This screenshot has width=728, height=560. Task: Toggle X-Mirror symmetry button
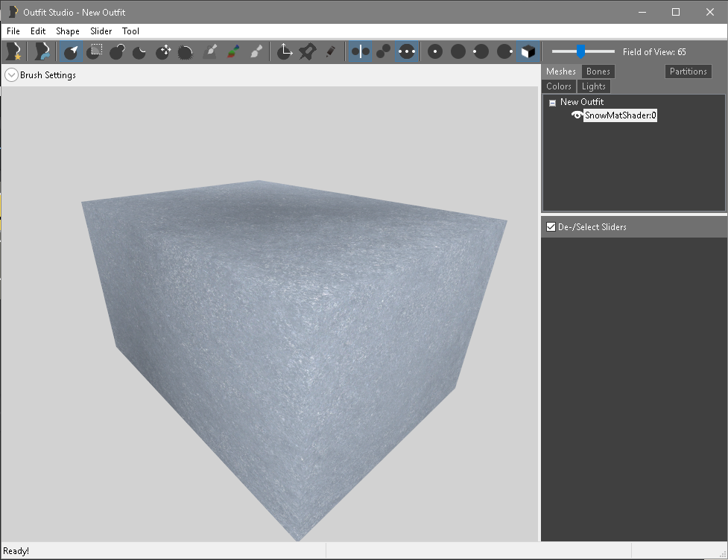click(x=360, y=51)
